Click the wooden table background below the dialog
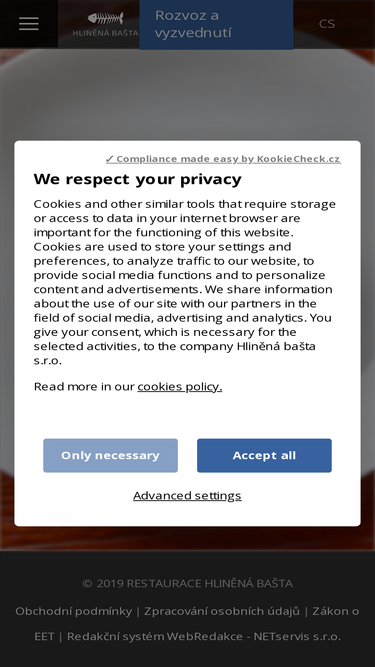 click(x=187, y=538)
